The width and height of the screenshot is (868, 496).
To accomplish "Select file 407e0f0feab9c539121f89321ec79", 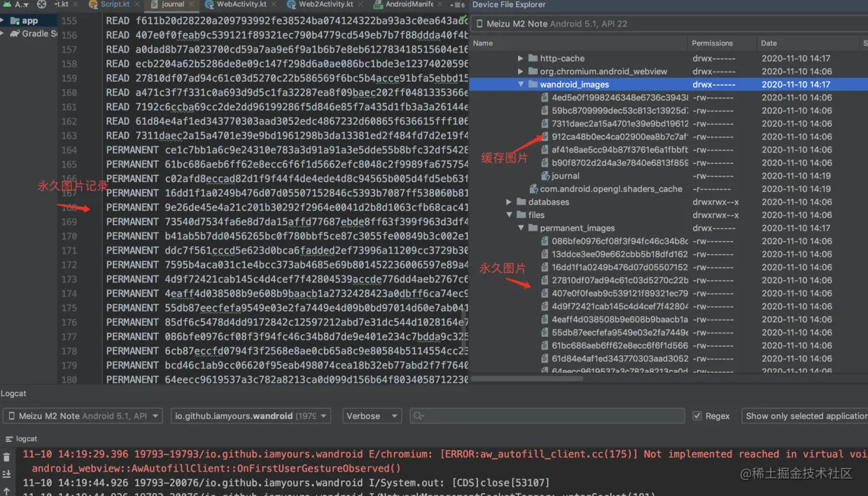I will tap(619, 294).
